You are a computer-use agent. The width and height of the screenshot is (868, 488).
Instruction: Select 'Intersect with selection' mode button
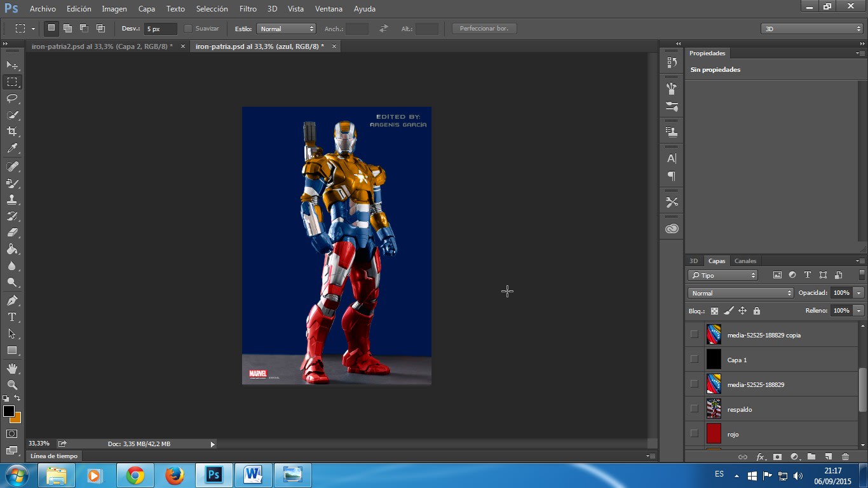click(100, 29)
